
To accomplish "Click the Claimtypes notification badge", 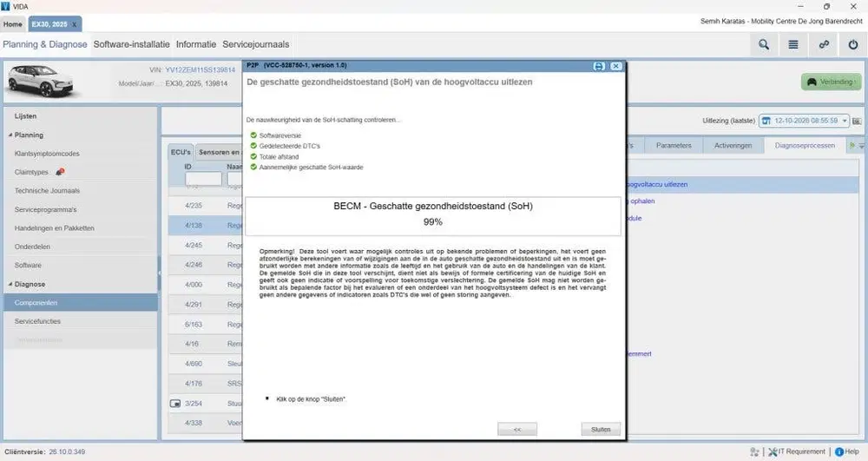I will (60, 172).
